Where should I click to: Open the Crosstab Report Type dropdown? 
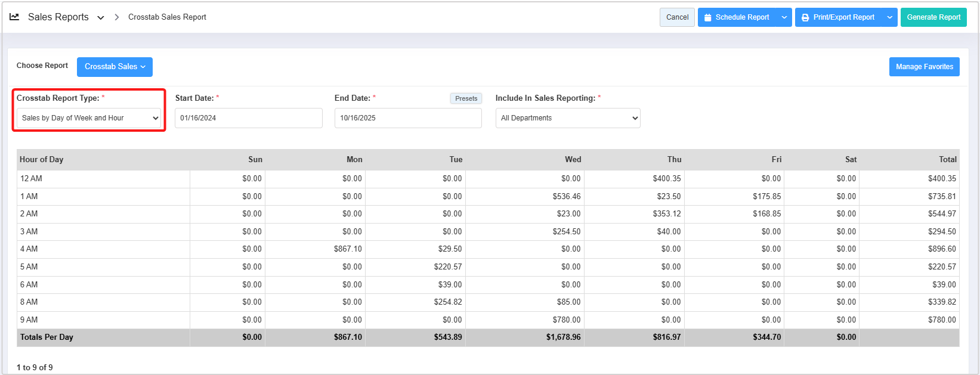coord(89,118)
